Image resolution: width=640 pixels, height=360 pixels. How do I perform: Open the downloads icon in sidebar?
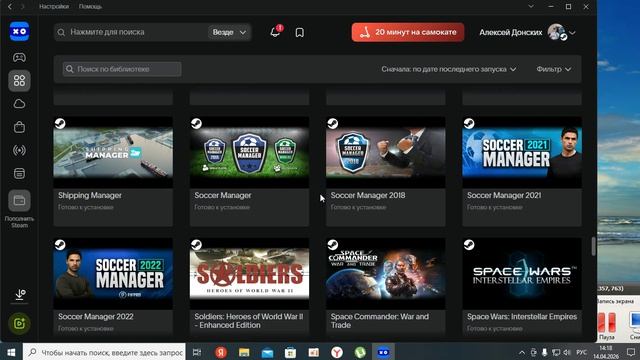pos(20,295)
